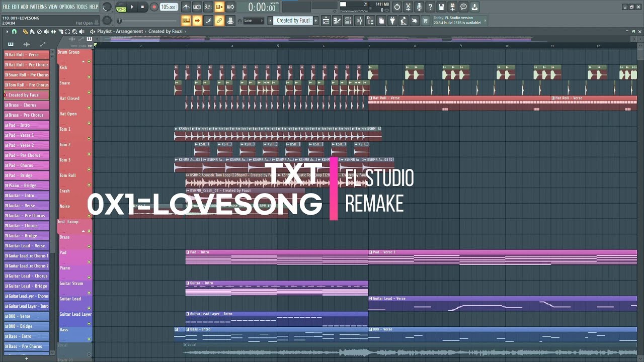Open the Add menu
The image size is (644, 362).
(24, 7)
